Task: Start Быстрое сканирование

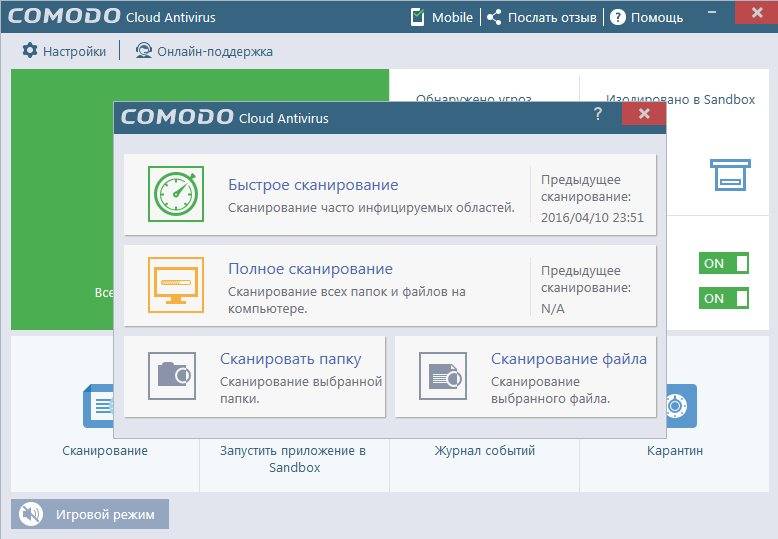Action: point(390,195)
